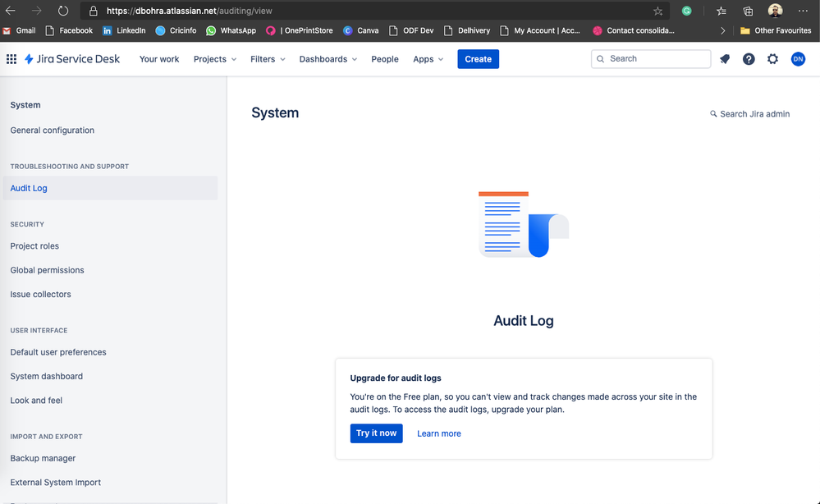Go back with the browser back arrow
Viewport: 820px width, 504px height.
coord(11,11)
